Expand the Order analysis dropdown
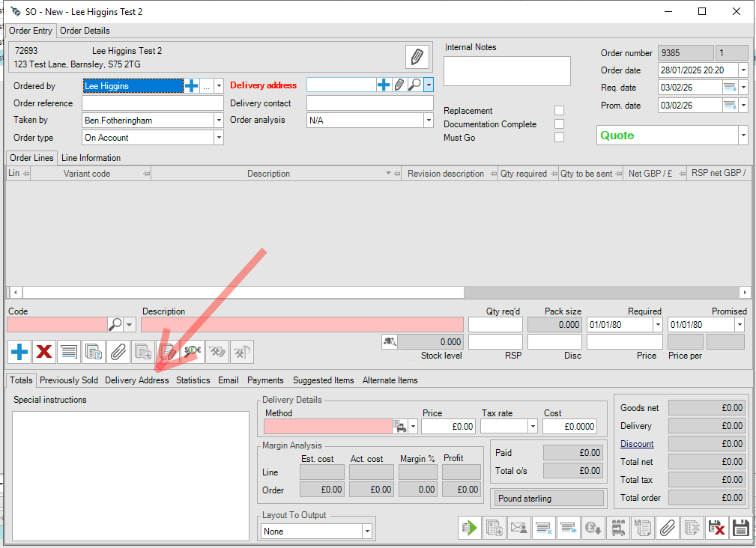 tap(429, 120)
